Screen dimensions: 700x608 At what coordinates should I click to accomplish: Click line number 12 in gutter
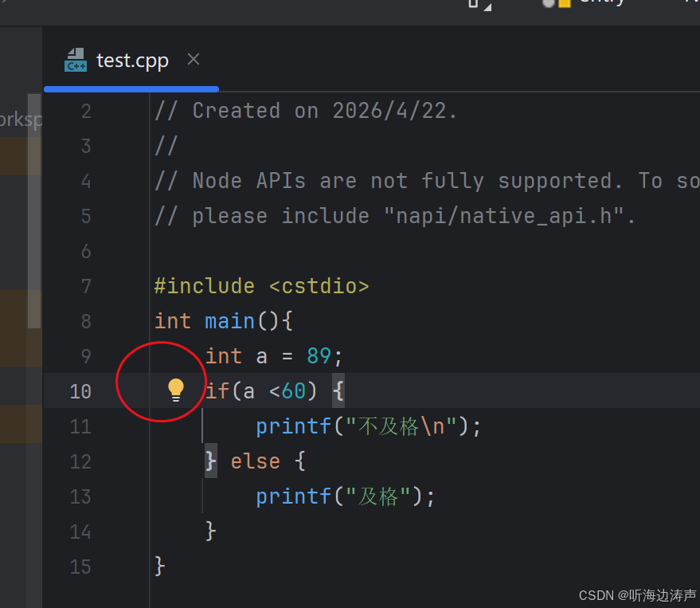pyautogui.click(x=80, y=461)
